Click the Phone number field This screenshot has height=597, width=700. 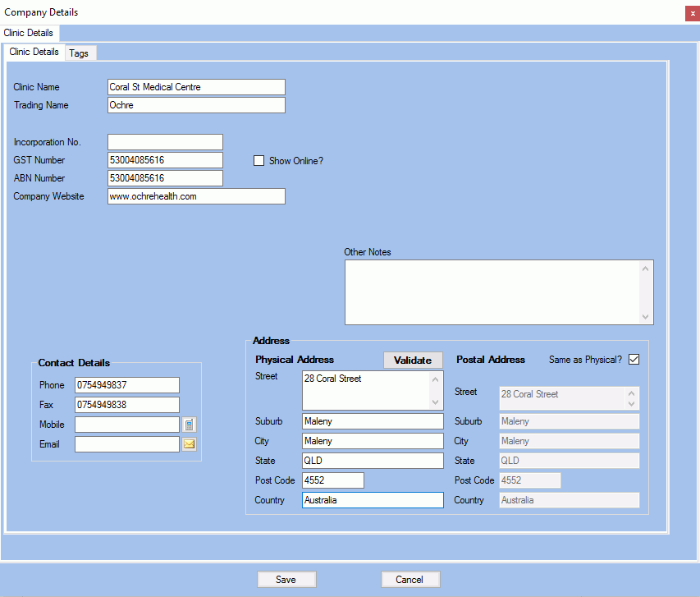click(126, 385)
